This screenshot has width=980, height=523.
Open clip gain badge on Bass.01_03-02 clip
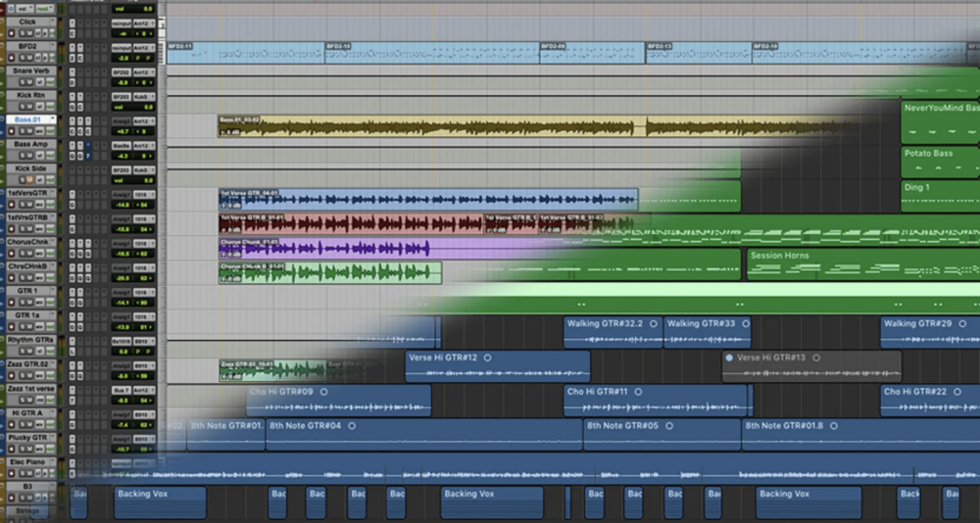pyautogui.click(x=230, y=132)
